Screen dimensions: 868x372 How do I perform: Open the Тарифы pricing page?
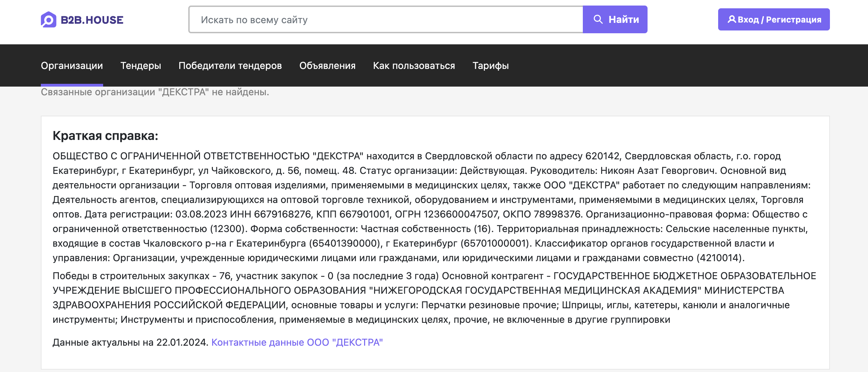tap(490, 65)
